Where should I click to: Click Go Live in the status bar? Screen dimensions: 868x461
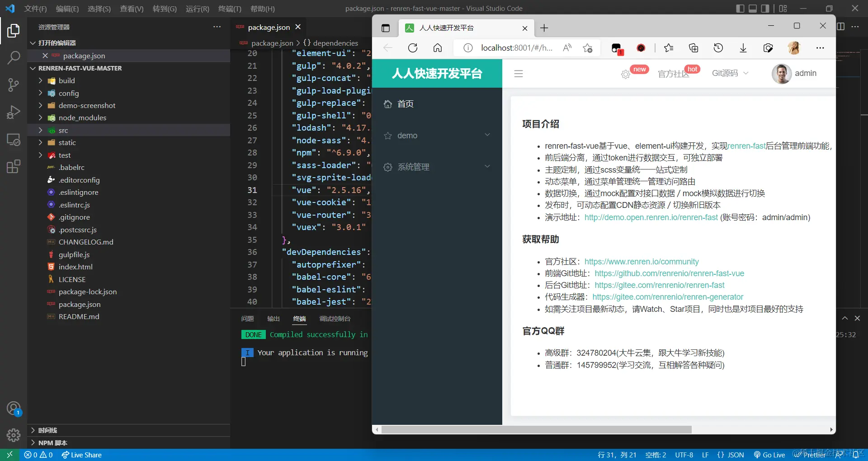coord(769,455)
